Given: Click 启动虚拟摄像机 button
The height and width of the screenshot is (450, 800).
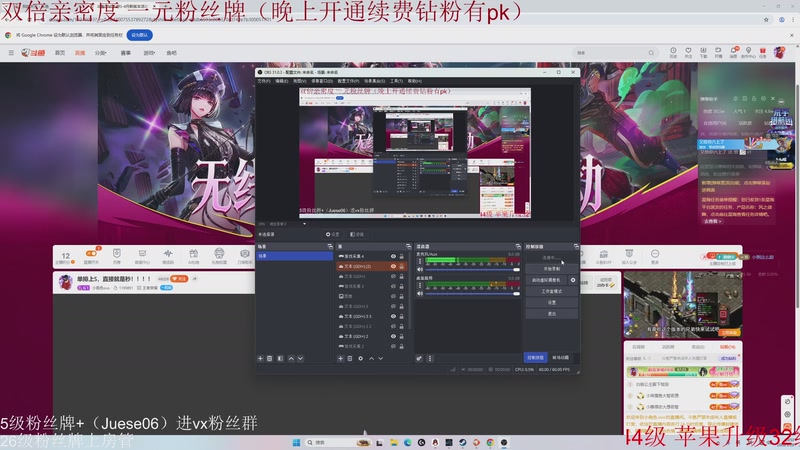Looking at the screenshot, I should pyautogui.click(x=546, y=280).
